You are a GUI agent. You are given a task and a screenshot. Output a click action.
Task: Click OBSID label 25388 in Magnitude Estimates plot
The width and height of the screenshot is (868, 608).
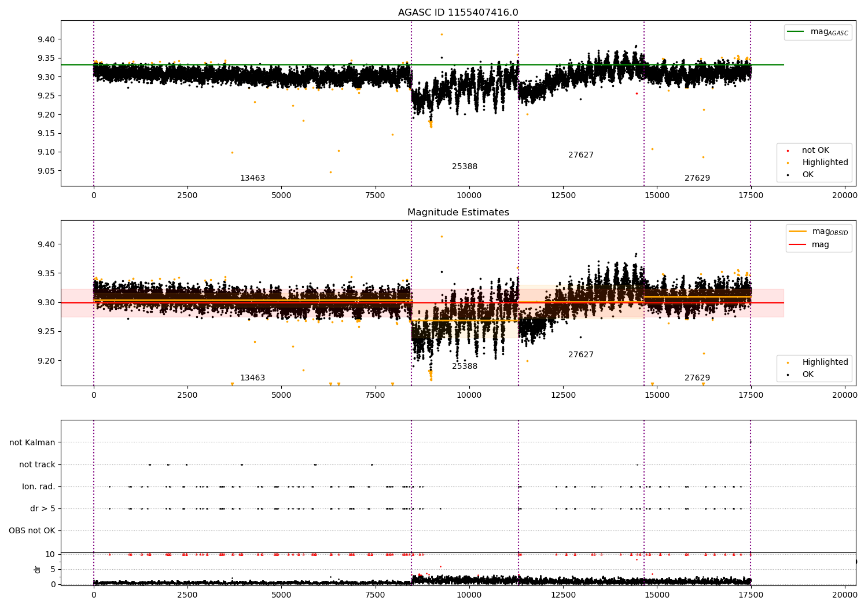click(465, 367)
